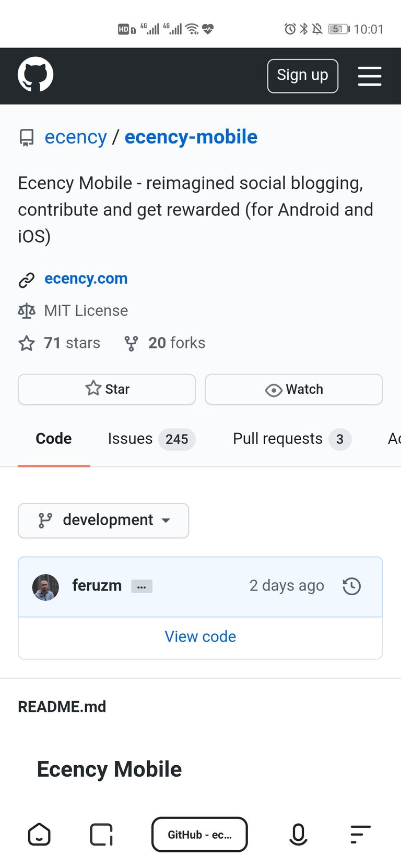Click the Sign up button

(x=303, y=76)
